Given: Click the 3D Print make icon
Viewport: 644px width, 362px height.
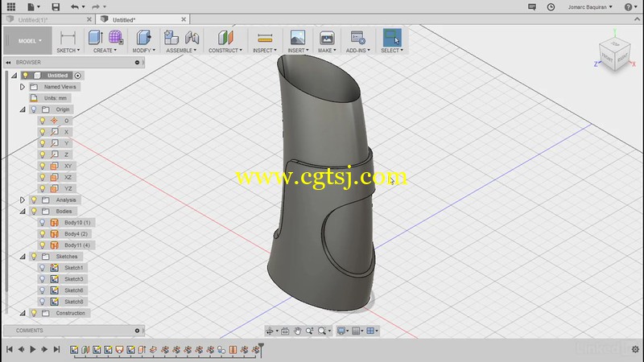Looking at the screenshot, I should (x=327, y=37).
